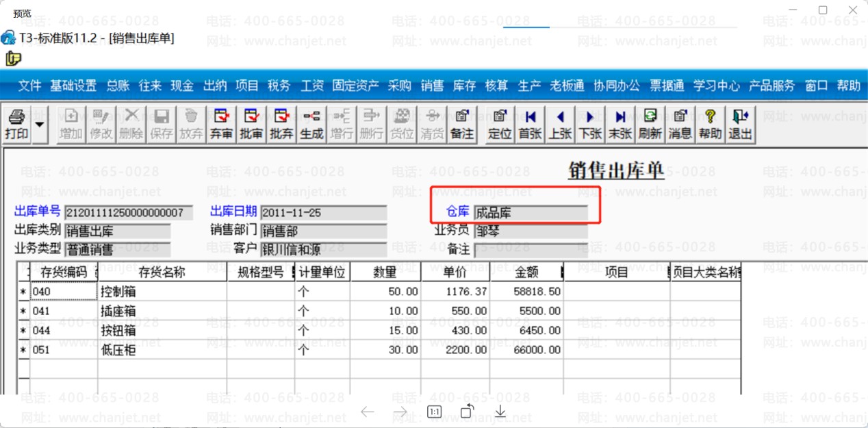The width and height of the screenshot is (868, 428).
Task: Click the 清货 clear goods button
Action: pos(432,125)
